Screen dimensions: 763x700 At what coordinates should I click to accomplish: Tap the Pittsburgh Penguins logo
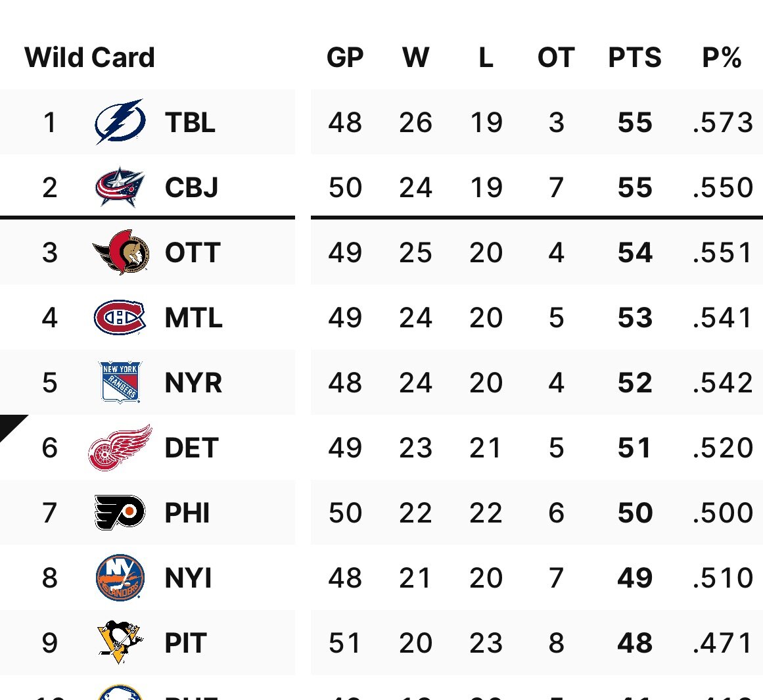tap(120, 642)
